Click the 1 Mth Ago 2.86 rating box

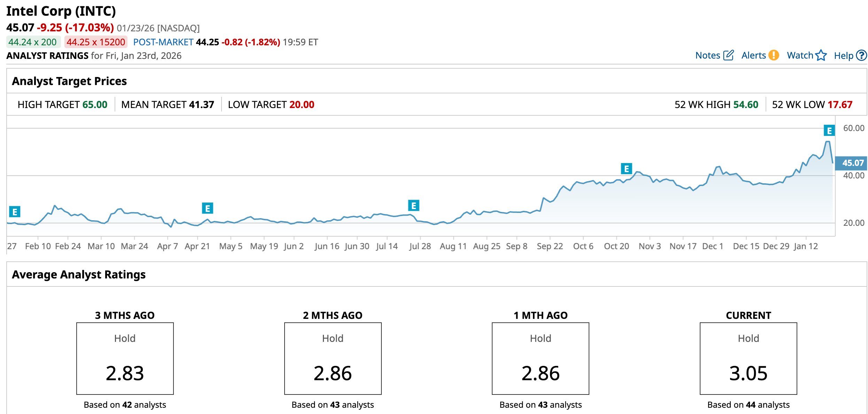pyautogui.click(x=540, y=358)
